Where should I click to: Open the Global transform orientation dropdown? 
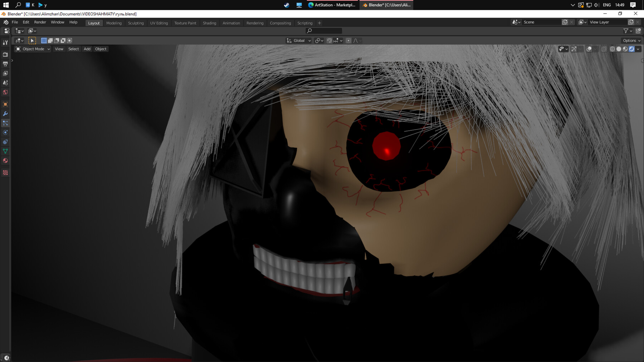299,40
